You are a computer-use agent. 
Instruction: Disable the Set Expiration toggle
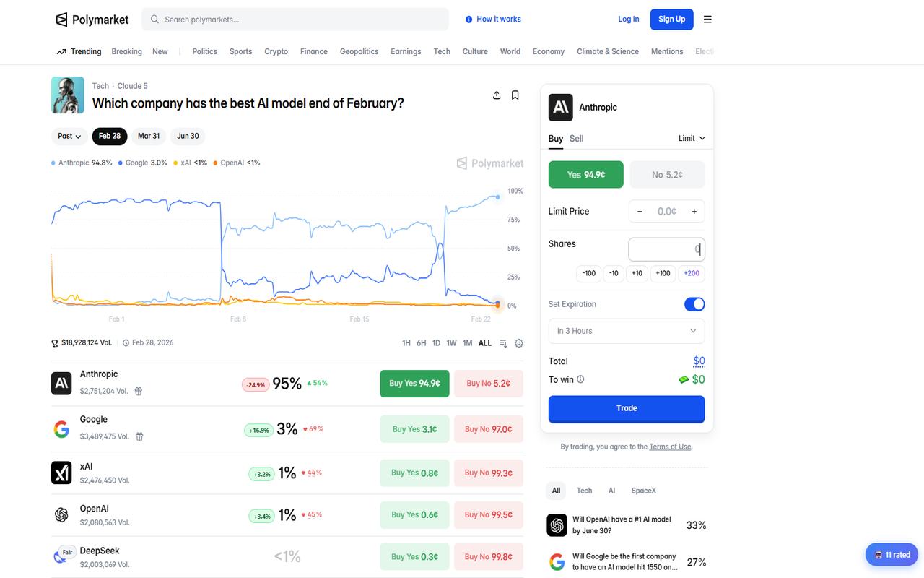tap(694, 304)
